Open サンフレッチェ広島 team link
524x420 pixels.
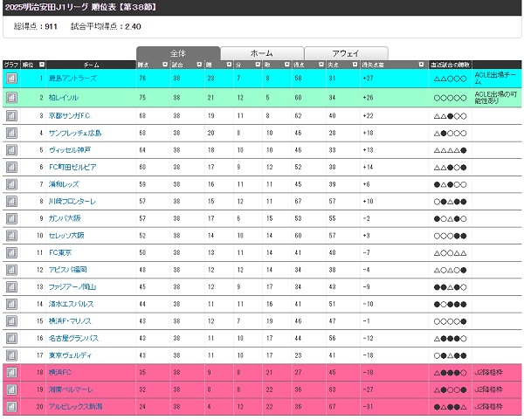(75, 133)
